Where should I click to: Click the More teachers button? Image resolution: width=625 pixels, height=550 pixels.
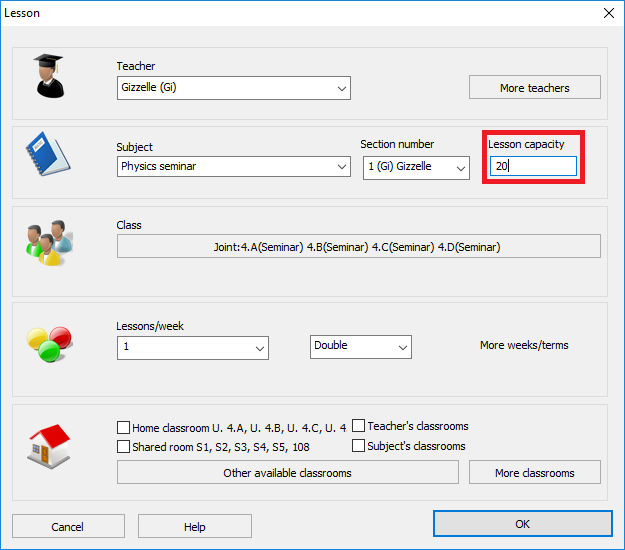[534, 88]
